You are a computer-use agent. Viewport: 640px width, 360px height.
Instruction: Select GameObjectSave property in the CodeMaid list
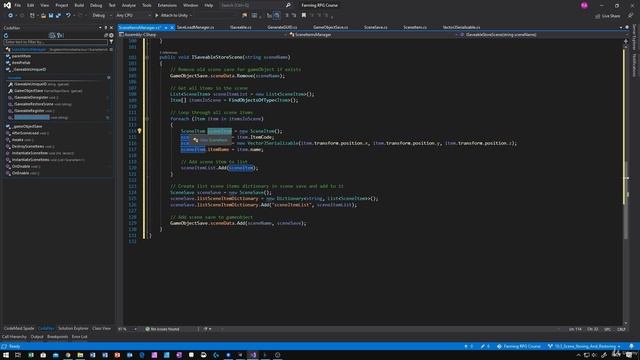pyautogui.click(x=29, y=91)
